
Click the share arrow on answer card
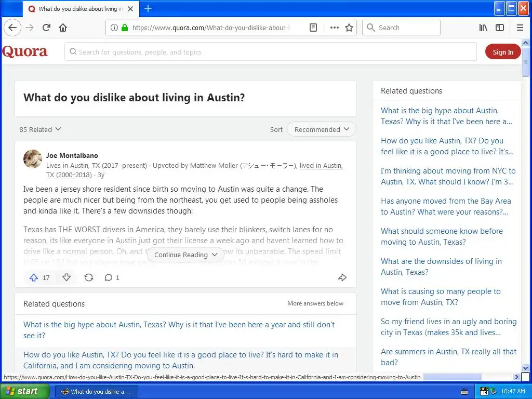click(x=342, y=277)
